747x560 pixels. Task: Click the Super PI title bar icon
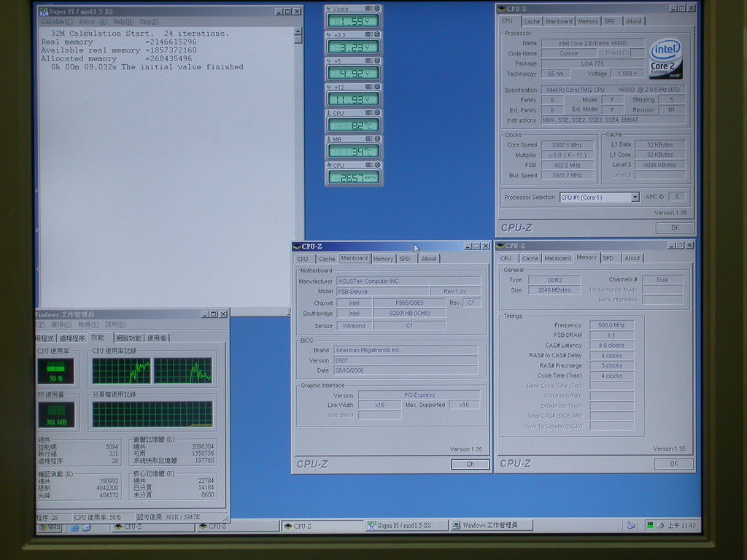(x=43, y=12)
